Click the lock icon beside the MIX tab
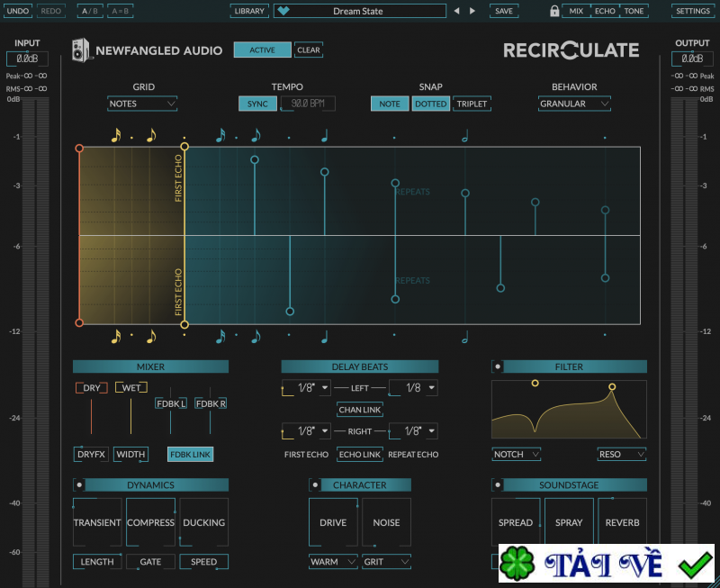The width and height of the screenshot is (720, 588). [554, 11]
